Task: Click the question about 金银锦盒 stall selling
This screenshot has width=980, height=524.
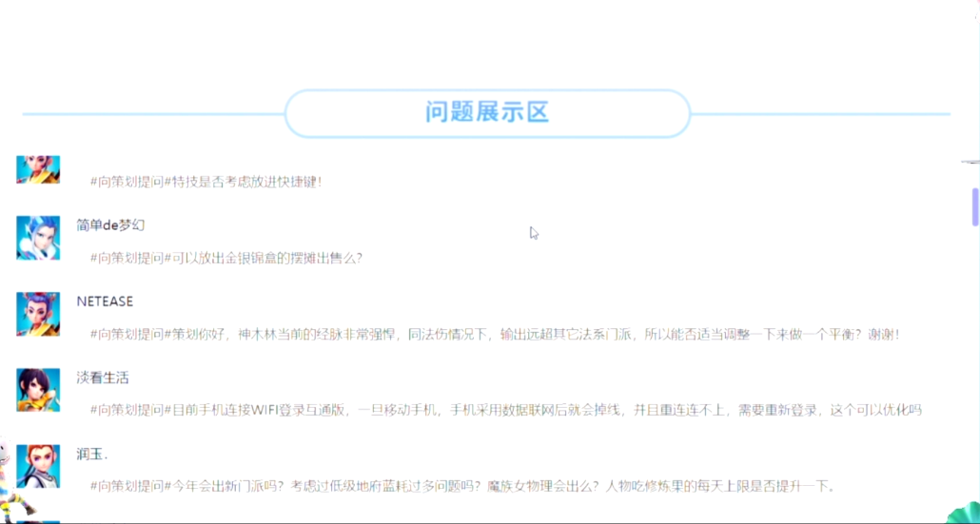Action: tap(226, 258)
